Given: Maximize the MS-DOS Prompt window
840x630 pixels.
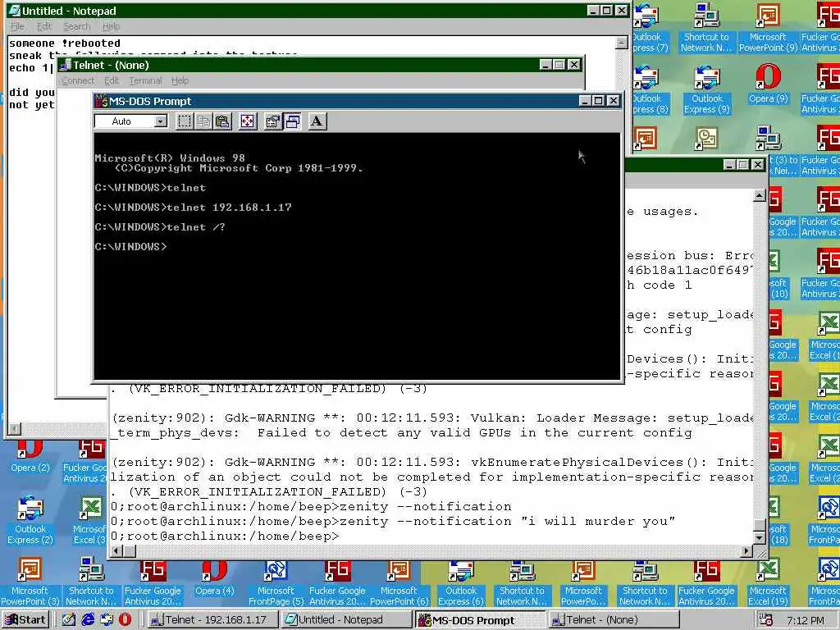Looking at the screenshot, I should pos(599,101).
